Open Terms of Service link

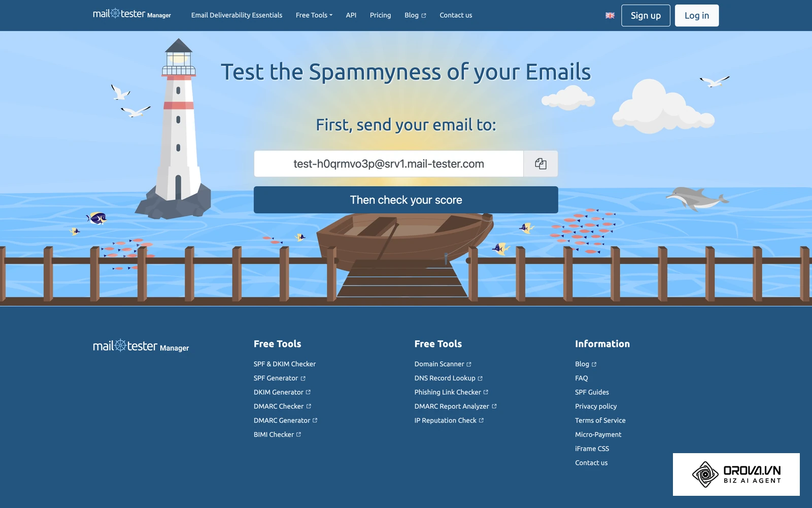pos(600,421)
